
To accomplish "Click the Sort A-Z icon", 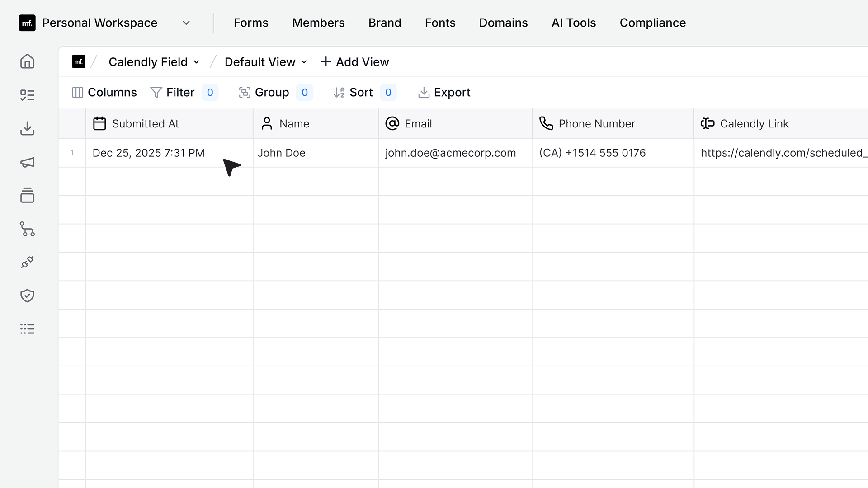I will (x=339, y=93).
